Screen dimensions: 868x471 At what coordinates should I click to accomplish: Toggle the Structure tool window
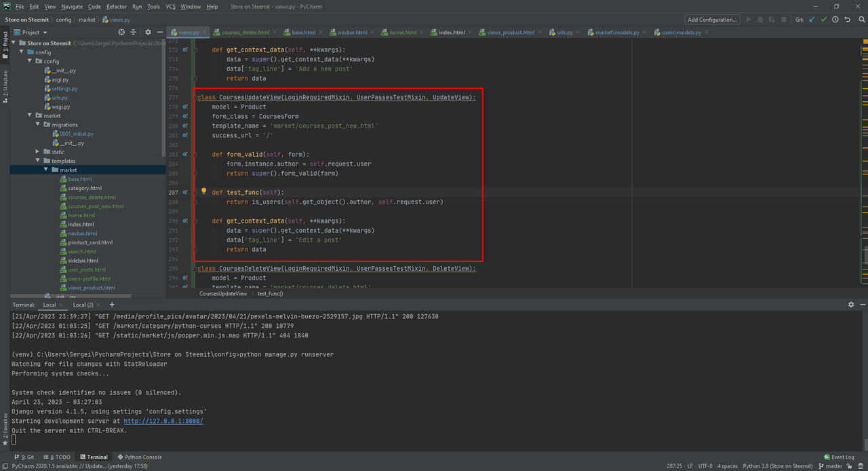(5, 85)
